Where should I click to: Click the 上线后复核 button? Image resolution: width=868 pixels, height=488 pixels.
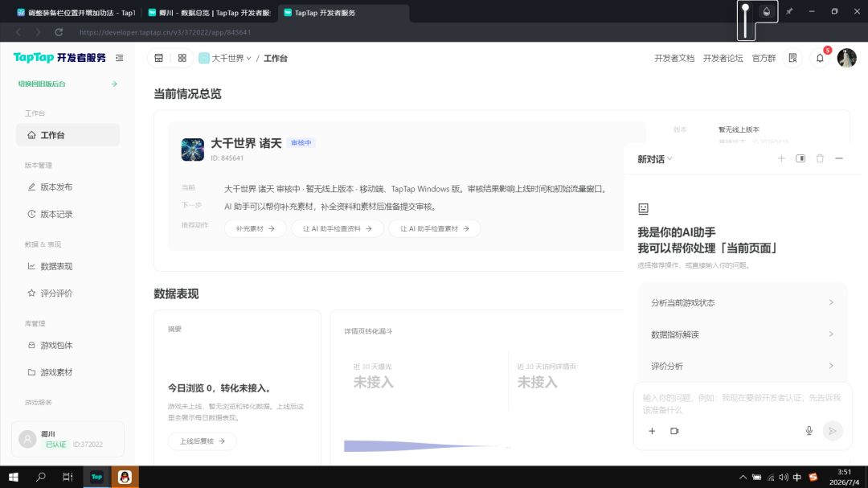pos(202,441)
